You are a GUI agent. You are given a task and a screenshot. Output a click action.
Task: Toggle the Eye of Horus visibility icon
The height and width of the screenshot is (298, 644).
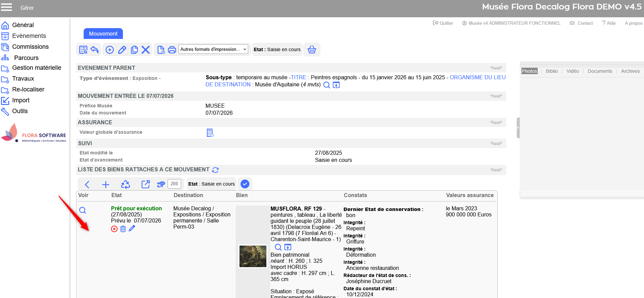coord(161,184)
